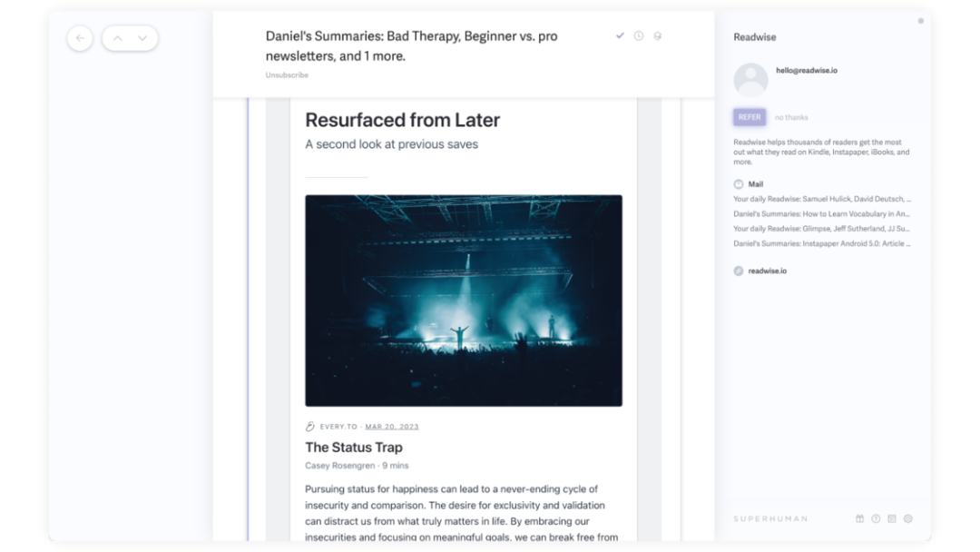The width and height of the screenshot is (980, 552).
Task: Click the layered icon beside the clock
Action: tap(658, 35)
